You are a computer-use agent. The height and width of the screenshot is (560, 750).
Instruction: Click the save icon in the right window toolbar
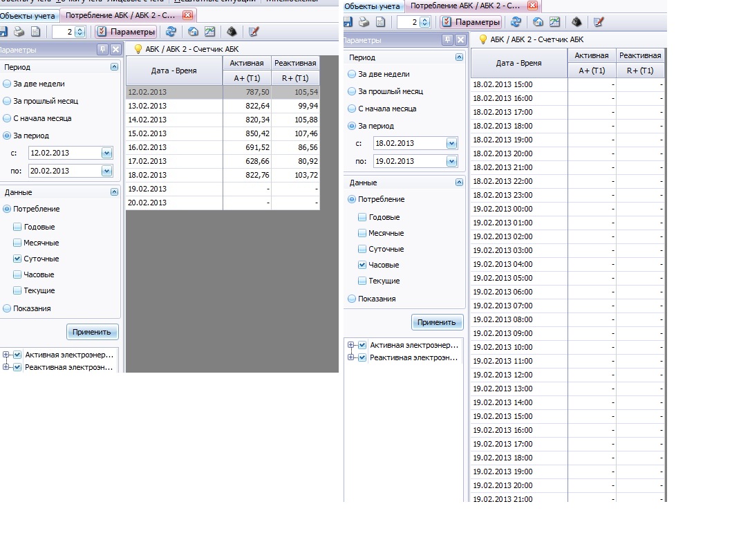348,22
